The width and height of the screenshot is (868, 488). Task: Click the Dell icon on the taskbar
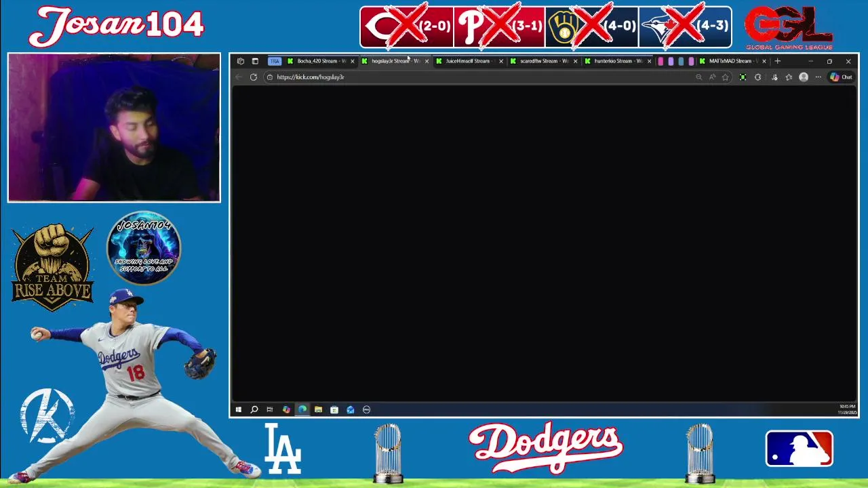pos(367,409)
